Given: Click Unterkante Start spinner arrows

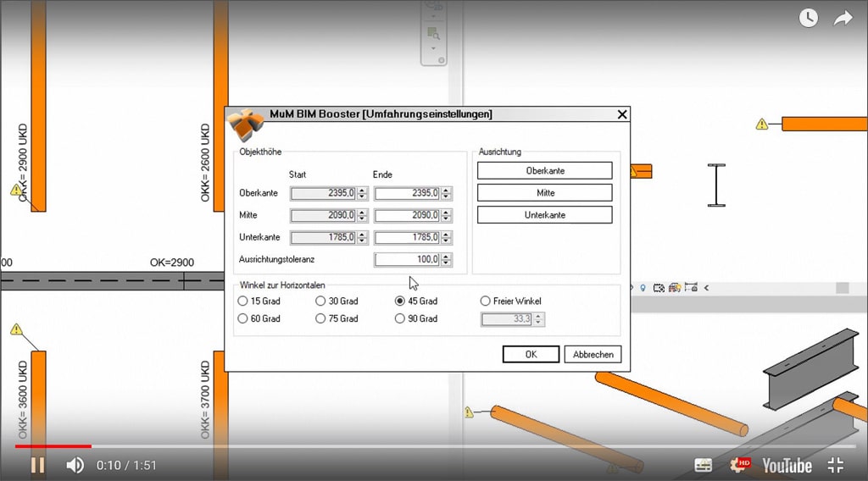Looking at the screenshot, I should click(x=362, y=237).
